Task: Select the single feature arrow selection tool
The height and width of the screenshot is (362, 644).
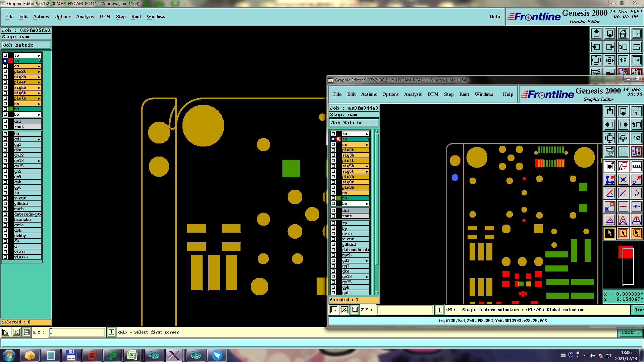Action: click(x=610, y=233)
